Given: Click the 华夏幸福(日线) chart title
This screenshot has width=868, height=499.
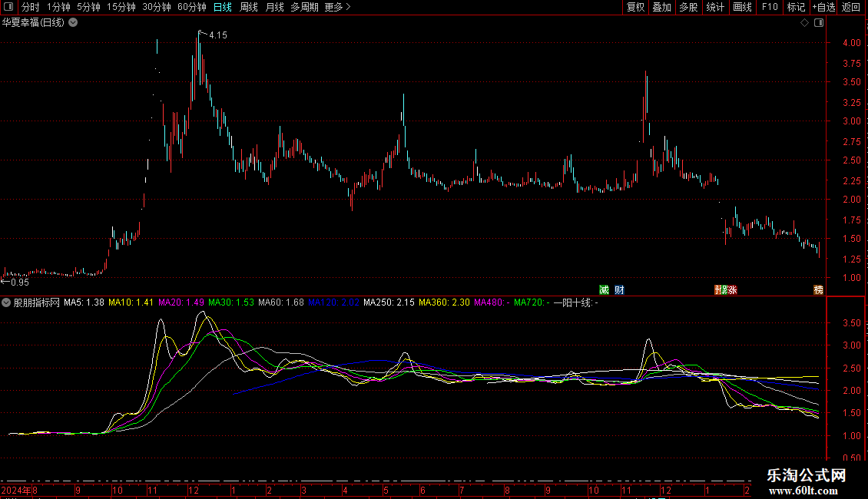Looking at the screenshot, I should click(x=33, y=23).
